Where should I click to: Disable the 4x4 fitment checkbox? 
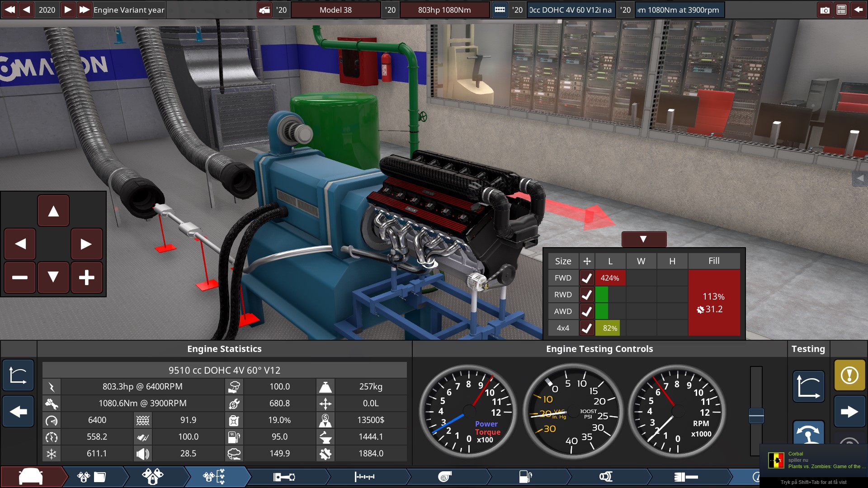point(587,328)
